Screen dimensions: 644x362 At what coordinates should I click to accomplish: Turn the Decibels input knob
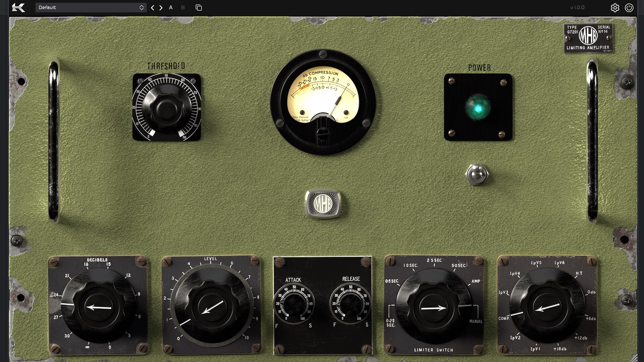(98, 306)
